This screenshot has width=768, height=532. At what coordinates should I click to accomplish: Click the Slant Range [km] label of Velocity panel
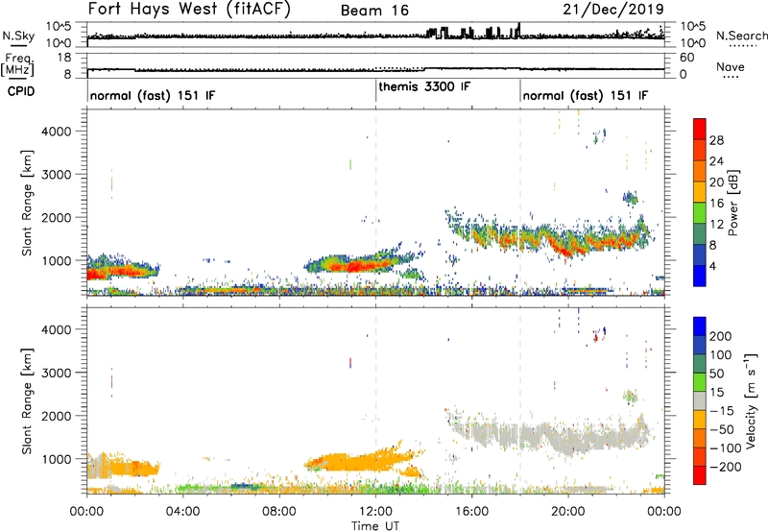click(x=27, y=400)
